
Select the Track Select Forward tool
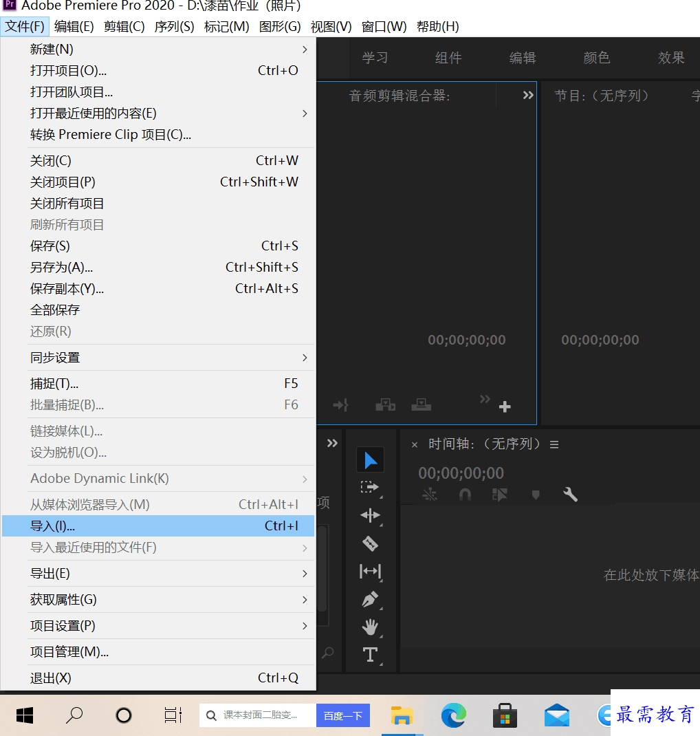(370, 487)
